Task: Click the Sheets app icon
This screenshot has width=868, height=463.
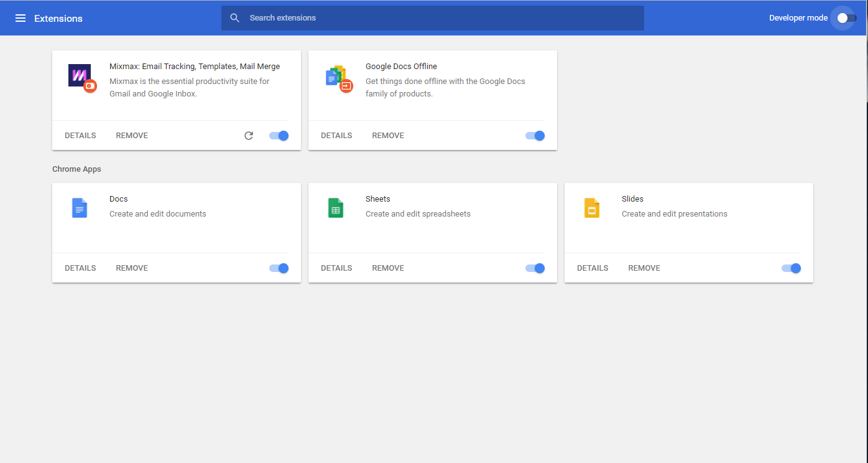Action: point(336,208)
